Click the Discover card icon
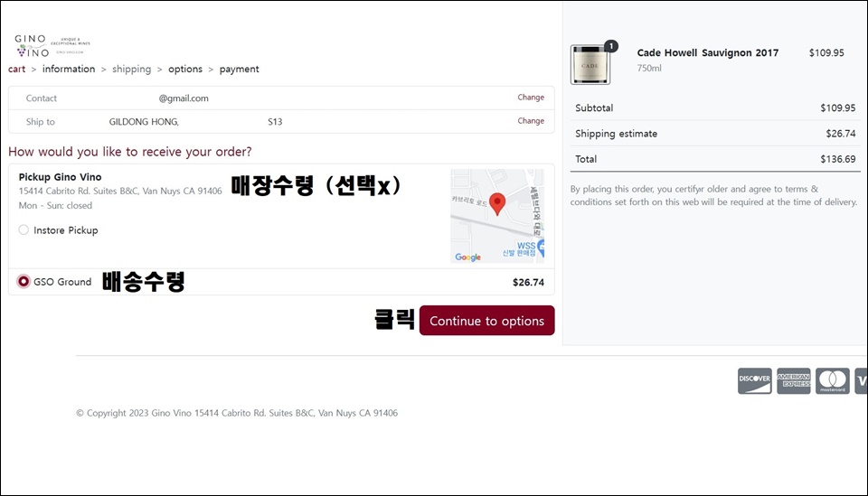The image size is (868, 496). [x=754, y=381]
